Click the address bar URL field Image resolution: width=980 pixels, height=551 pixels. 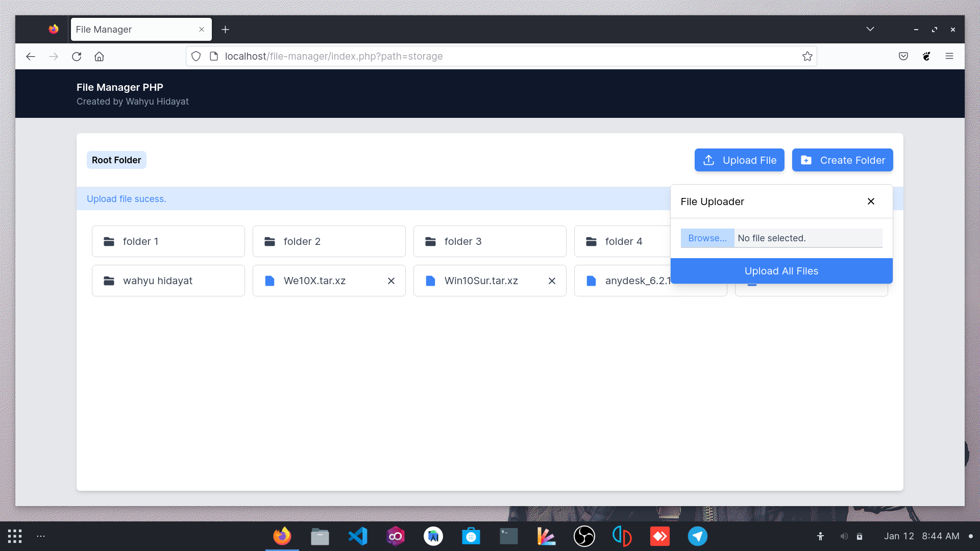[500, 56]
